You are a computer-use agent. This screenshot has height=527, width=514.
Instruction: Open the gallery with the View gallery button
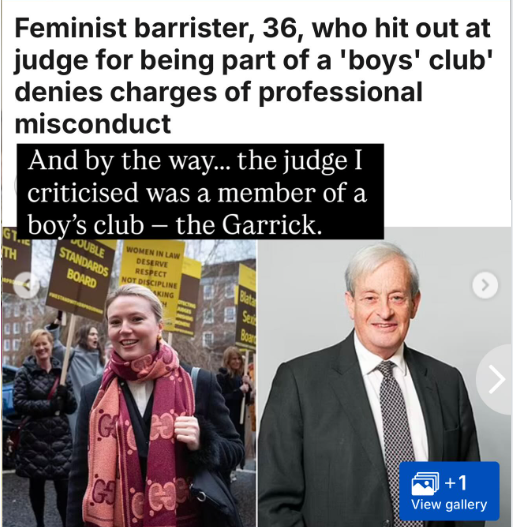pos(449,491)
